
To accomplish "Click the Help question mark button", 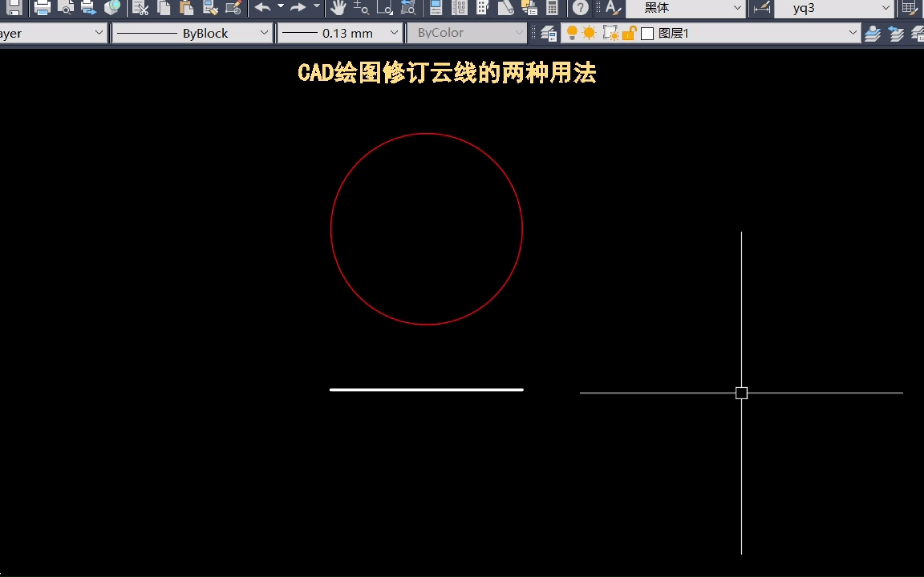I will click(x=580, y=8).
